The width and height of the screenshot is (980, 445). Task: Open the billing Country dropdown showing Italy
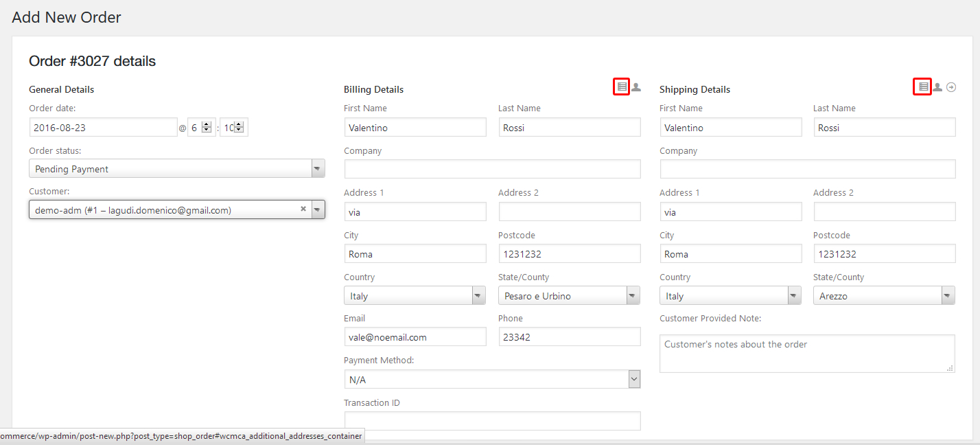(x=415, y=296)
